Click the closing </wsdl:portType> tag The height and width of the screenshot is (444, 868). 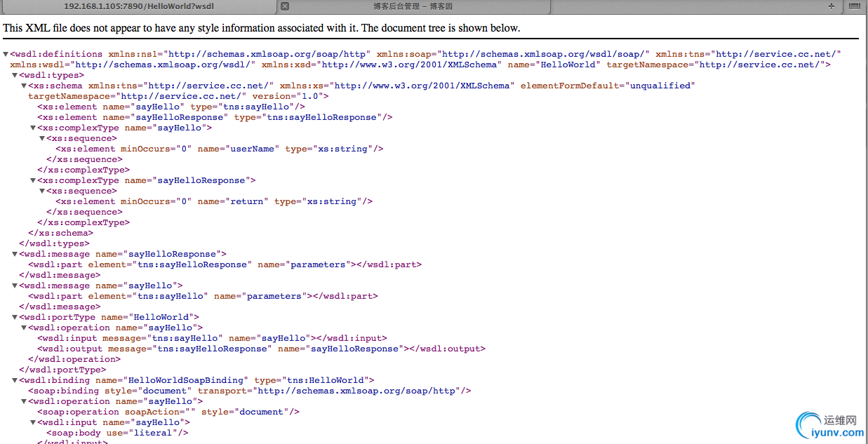pyautogui.click(x=62, y=370)
